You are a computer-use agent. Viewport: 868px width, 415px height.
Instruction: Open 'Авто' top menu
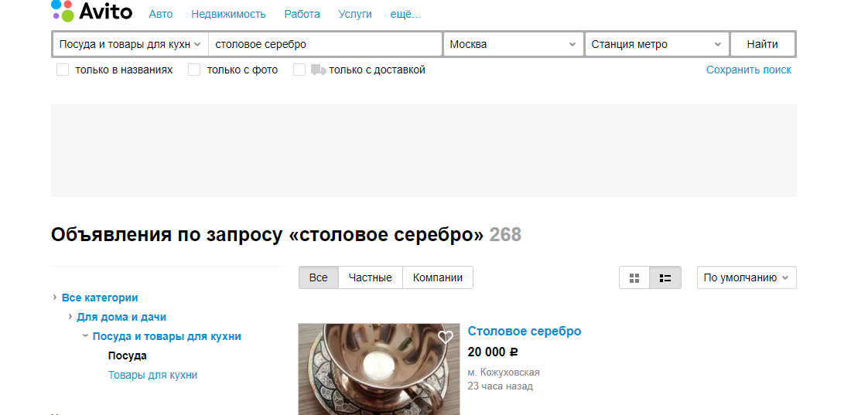(161, 15)
